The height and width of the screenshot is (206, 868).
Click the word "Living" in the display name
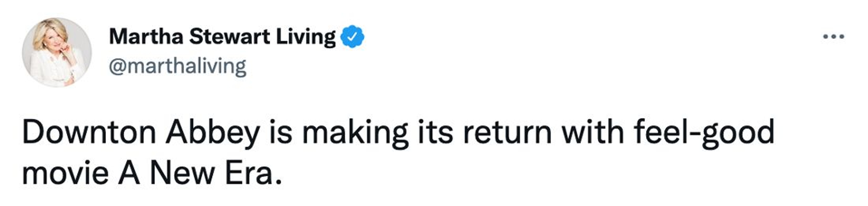pos(306,36)
